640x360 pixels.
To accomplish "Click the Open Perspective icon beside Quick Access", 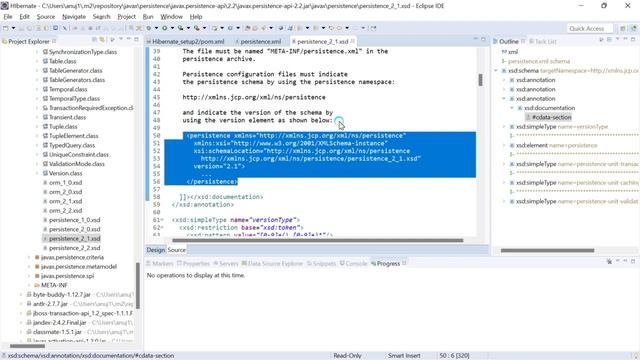I will click(622, 28).
